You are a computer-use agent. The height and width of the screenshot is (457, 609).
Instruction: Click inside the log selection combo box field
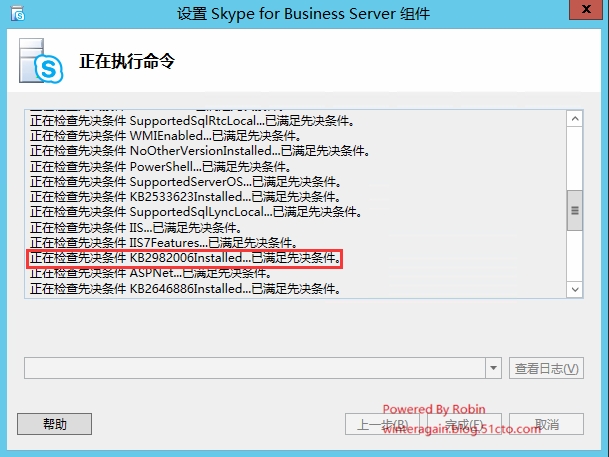coord(255,368)
